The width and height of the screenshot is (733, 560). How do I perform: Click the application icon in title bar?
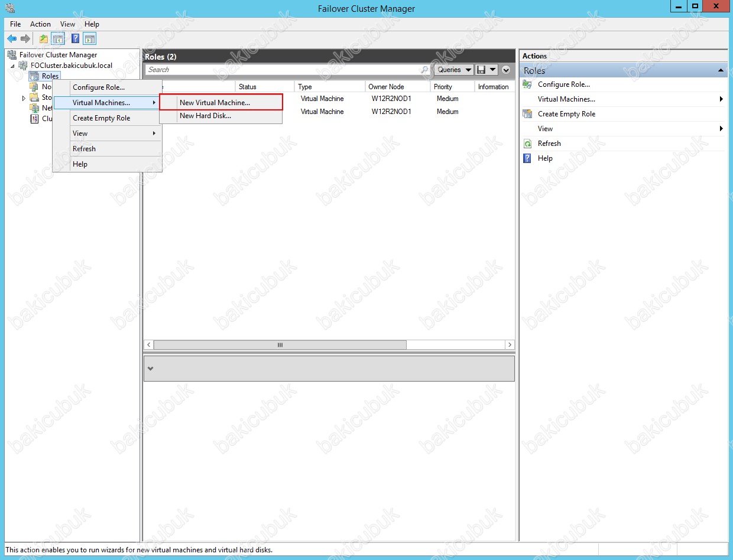point(9,8)
